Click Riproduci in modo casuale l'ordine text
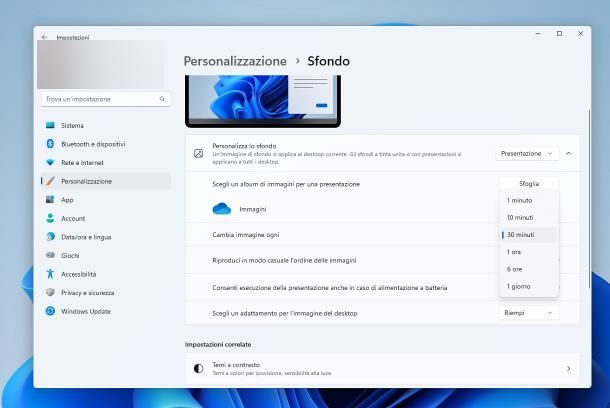 [x=284, y=260]
